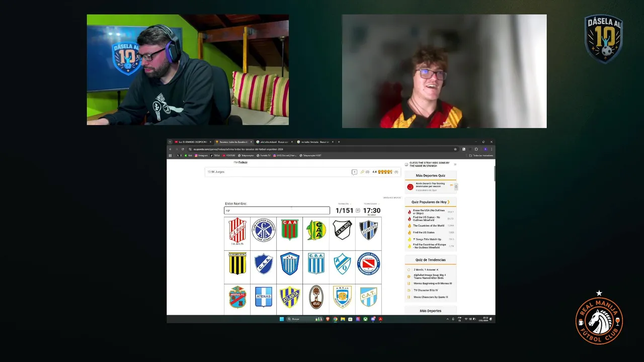Click the Atlanta crest
644x362 pixels.
(290, 297)
